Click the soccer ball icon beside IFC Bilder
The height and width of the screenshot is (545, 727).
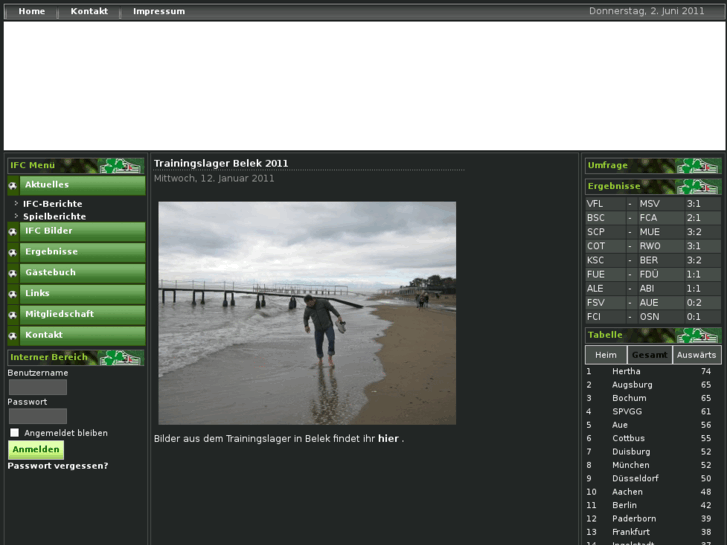click(13, 231)
